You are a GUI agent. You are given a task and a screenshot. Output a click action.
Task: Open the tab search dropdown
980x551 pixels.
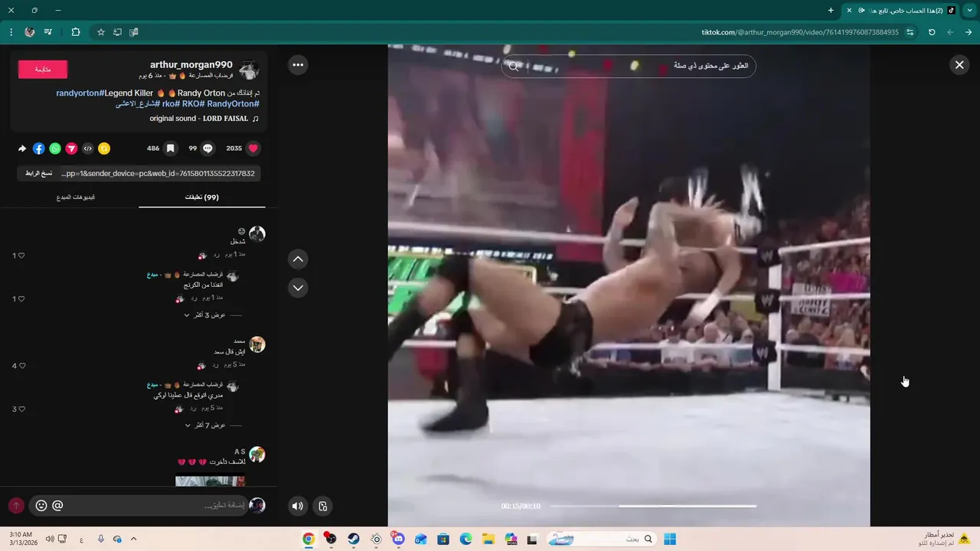coord(971,10)
